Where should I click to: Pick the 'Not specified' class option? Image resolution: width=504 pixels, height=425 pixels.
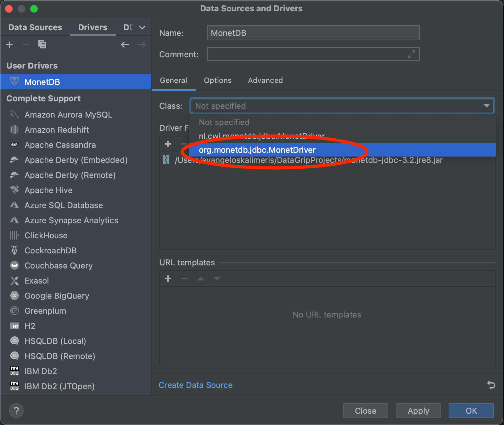[x=224, y=122]
